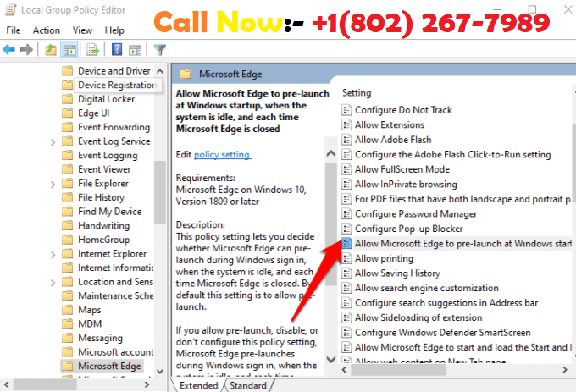Expand the Event Log Service tree node

pyautogui.click(x=53, y=141)
